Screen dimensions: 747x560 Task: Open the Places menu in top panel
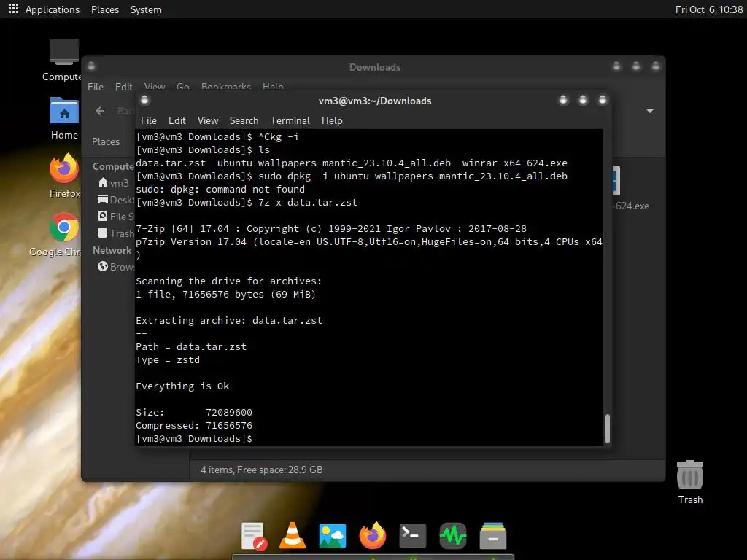105,9
